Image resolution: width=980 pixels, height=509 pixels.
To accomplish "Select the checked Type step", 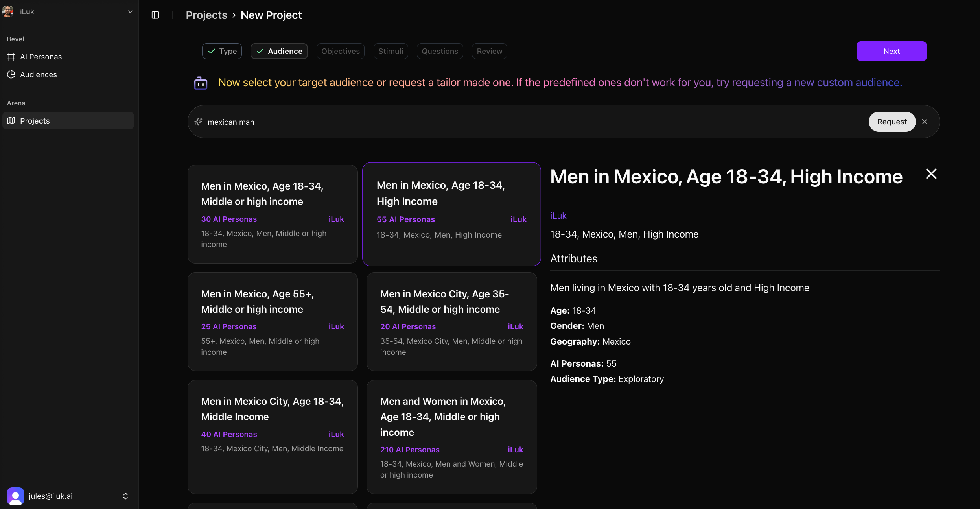I will coord(222,51).
